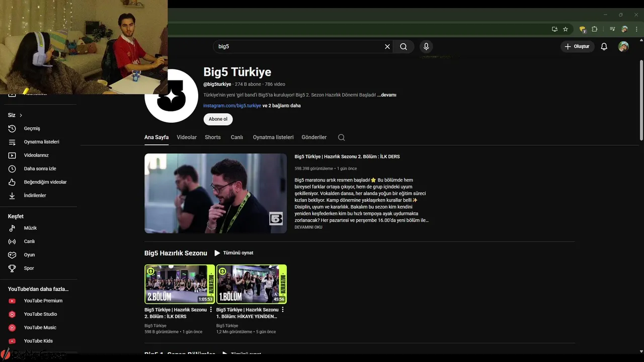This screenshot has width=644, height=362.
Task: Open media controls icon in Chrome toolbar
Action: point(612,29)
